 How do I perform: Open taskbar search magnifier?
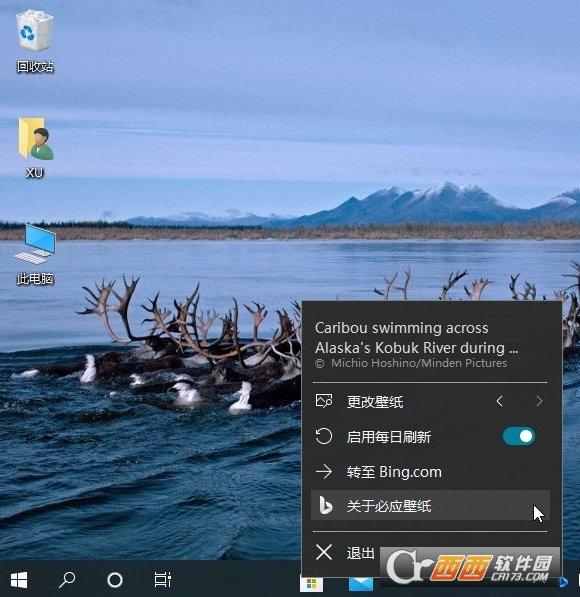click(x=67, y=580)
